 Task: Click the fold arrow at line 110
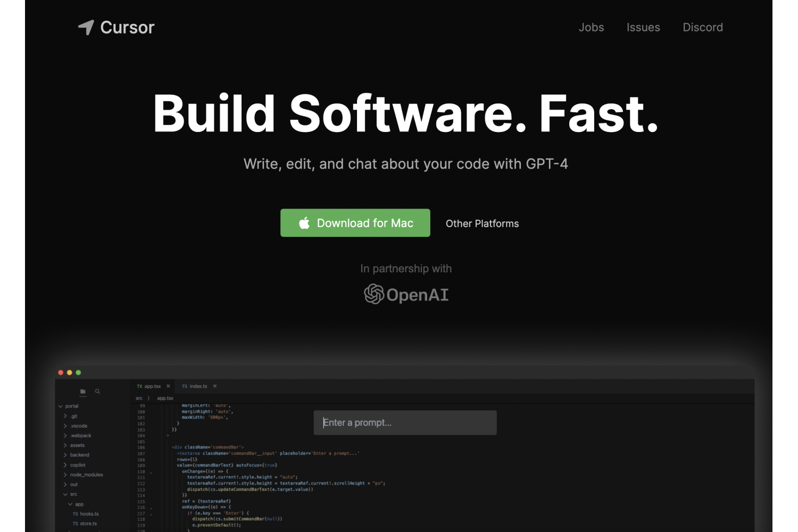(151, 472)
